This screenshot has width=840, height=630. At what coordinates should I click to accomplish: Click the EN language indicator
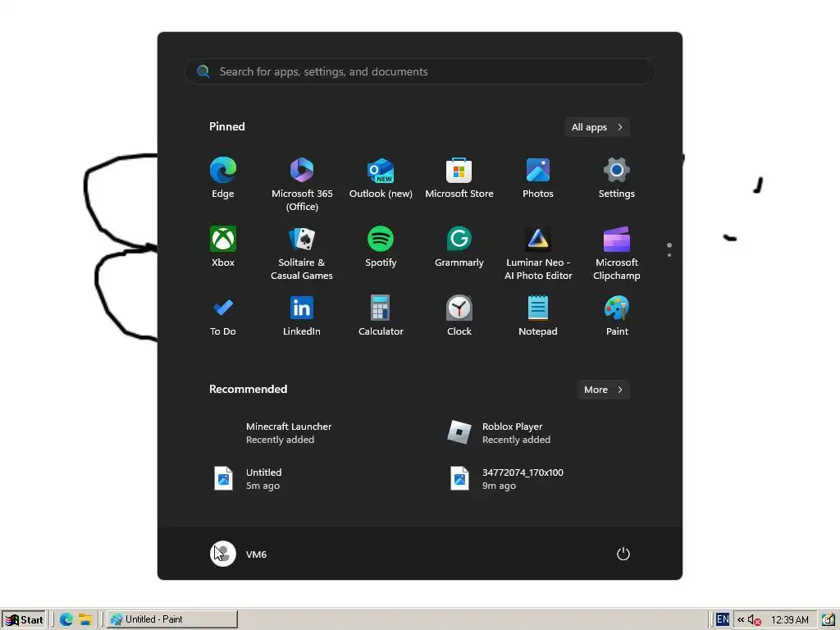(x=722, y=619)
